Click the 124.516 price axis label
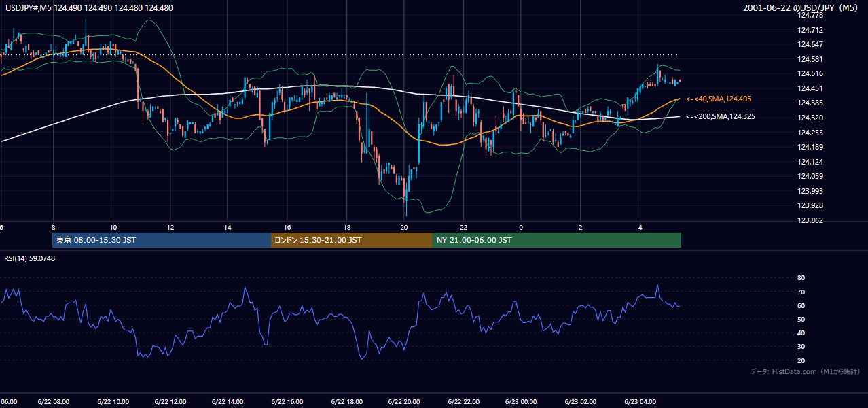 pyautogui.click(x=812, y=74)
